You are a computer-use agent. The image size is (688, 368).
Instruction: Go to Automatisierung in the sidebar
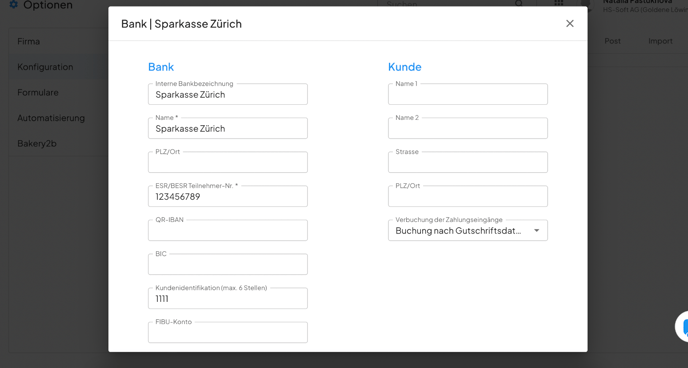(58, 118)
